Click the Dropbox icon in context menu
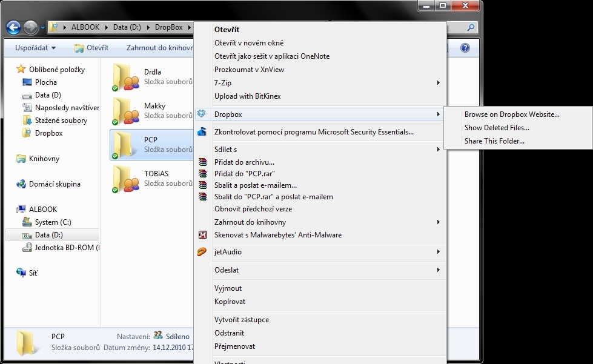The image size is (593, 364). pos(202,114)
